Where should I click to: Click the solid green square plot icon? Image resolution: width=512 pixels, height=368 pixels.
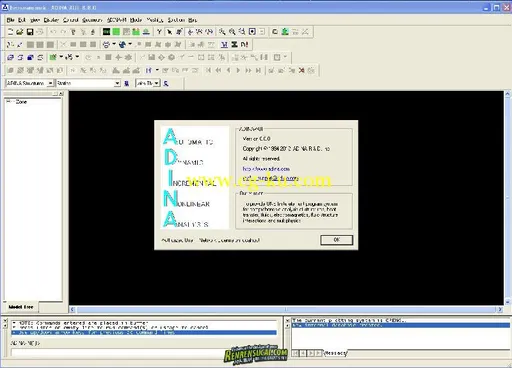pyautogui.click(x=116, y=32)
